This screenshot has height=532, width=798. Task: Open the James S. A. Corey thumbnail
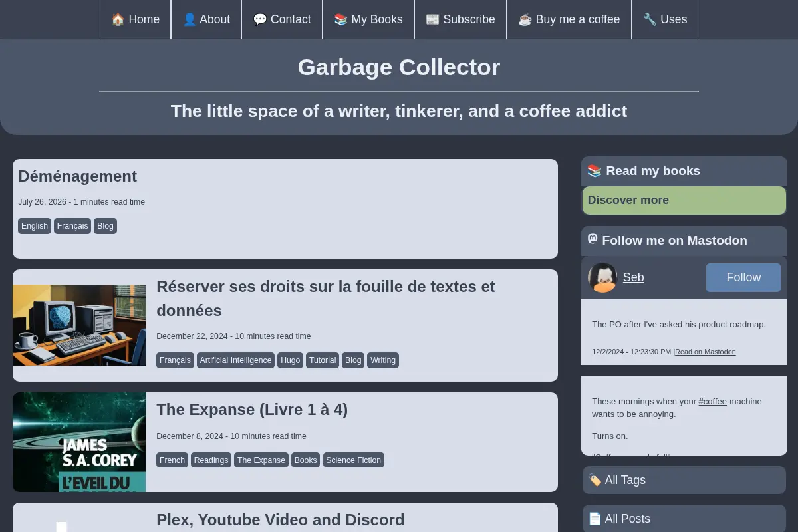click(x=79, y=442)
